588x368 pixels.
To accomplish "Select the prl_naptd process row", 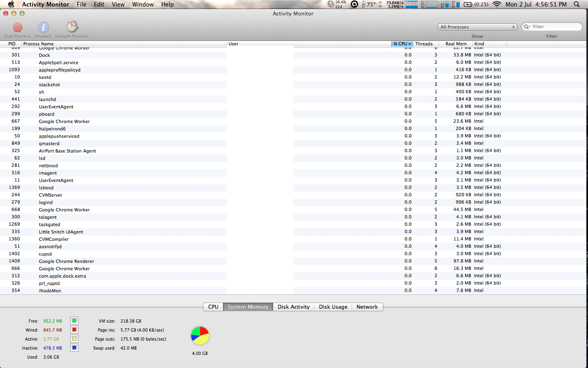I will click(x=294, y=283).
